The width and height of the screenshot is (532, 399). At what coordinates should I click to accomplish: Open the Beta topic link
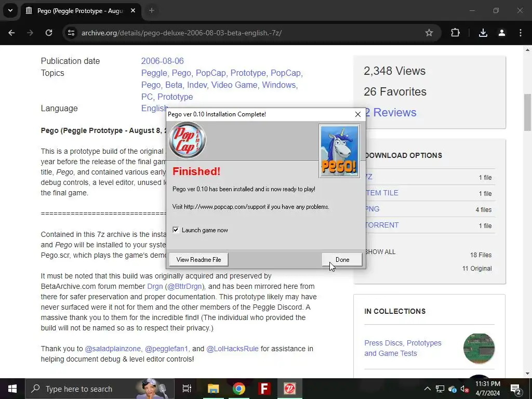pos(174,85)
